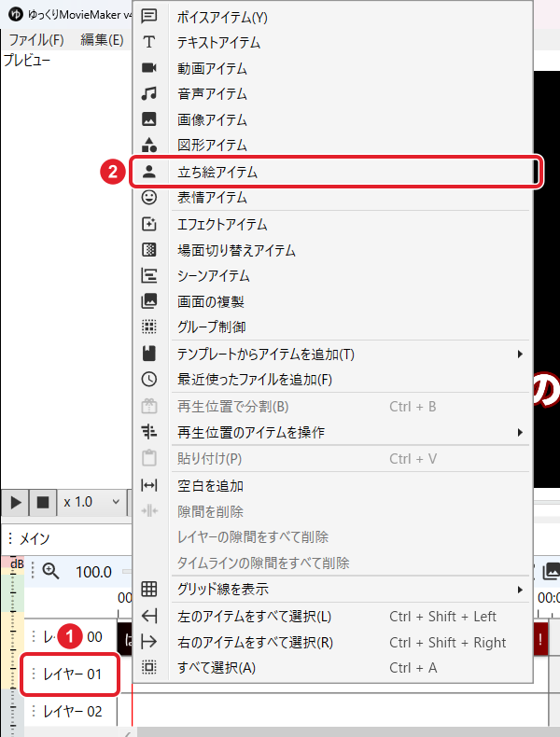Viewport: 560px width, 737px height.
Task: Click the voice item speech-bubble icon
Action: pos(149,17)
